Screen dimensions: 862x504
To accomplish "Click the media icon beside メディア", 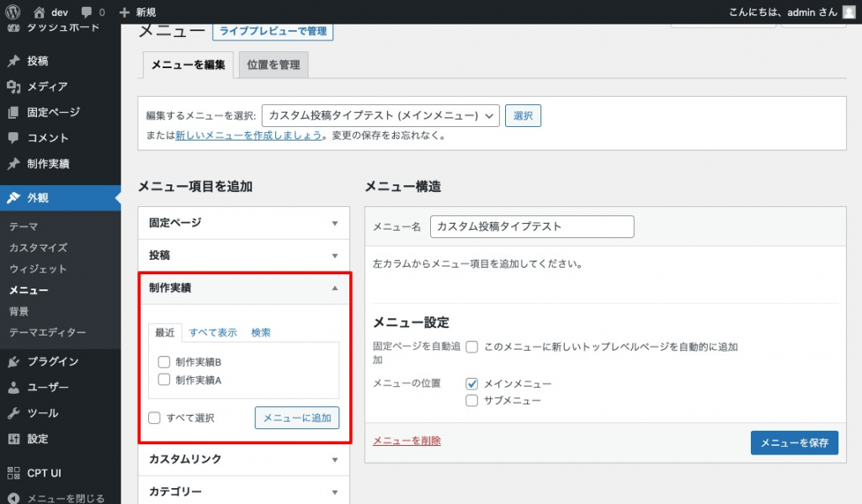I will [13, 87].
